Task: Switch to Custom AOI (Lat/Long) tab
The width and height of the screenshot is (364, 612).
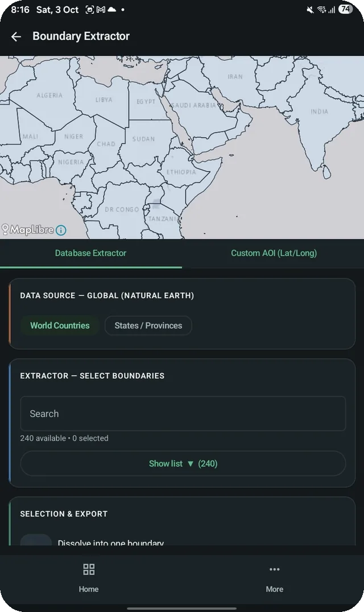Action: pos(274,253)
